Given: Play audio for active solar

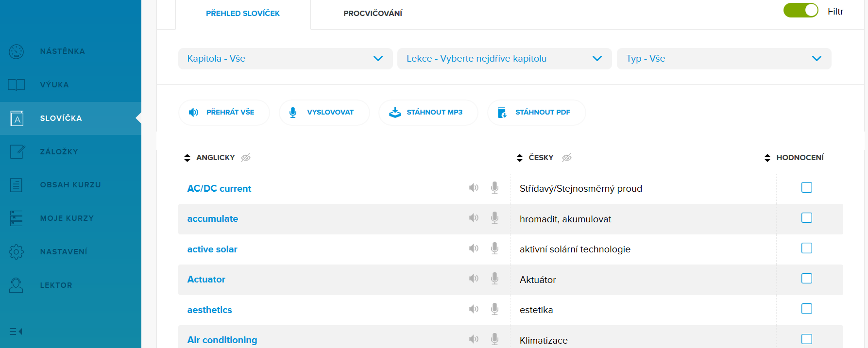Looking at the screenshot, I should click(x=474, y=249).
